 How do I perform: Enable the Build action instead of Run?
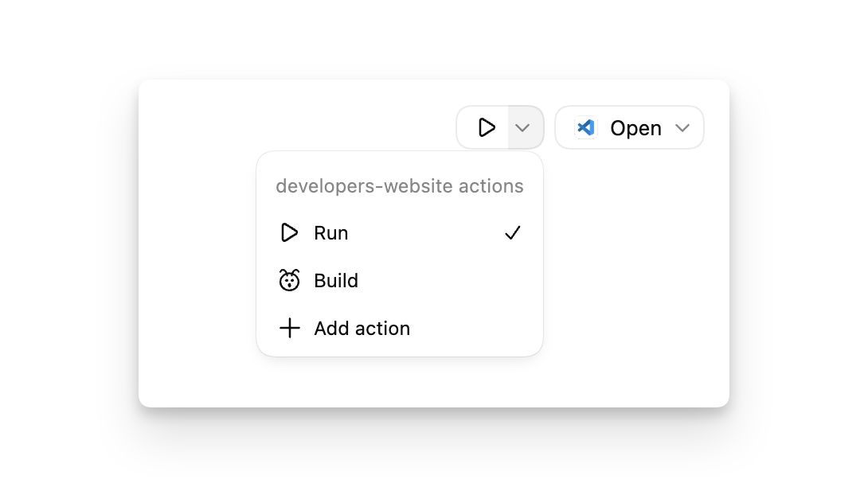click(x=336, y=280)
